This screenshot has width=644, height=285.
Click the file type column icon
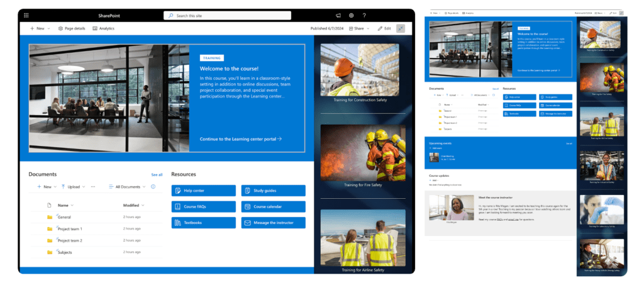click(x=49, y=205)
